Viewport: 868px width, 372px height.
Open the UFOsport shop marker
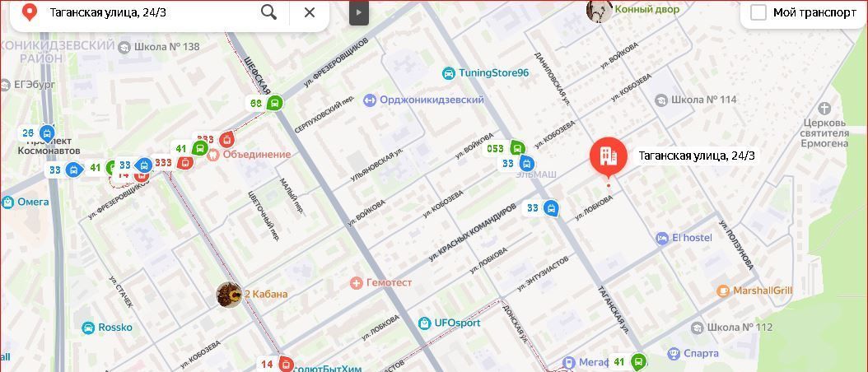[425, 323]
